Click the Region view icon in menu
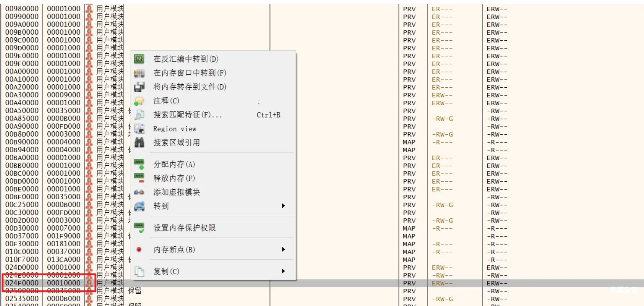The width and height of the screenshot is (644, 306). coord(139,129)
